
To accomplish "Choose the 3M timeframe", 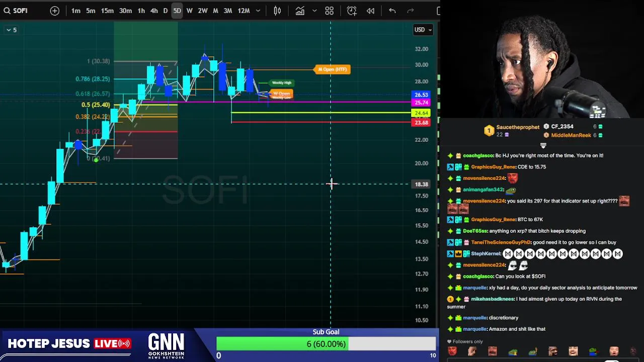I will pyautogui.click(x=228, y=11).
